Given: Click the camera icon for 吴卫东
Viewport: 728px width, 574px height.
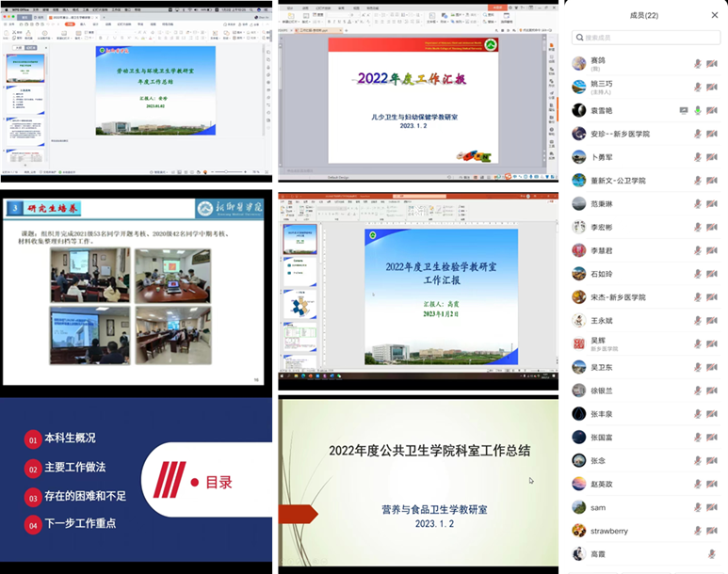Looking at the screenshot, I should coord(713,368).
